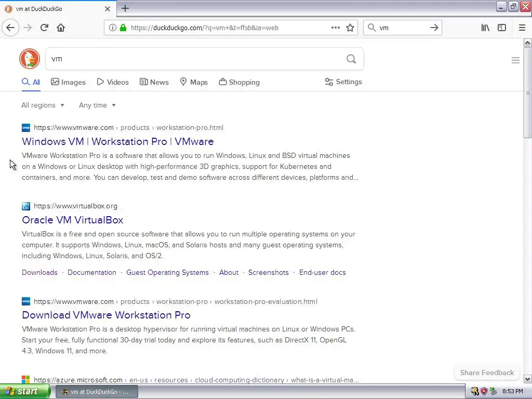Viewport: 532px width, 399px height.
Task: Switch to News results
Action: pyautogui.click(x=154, y=82)
